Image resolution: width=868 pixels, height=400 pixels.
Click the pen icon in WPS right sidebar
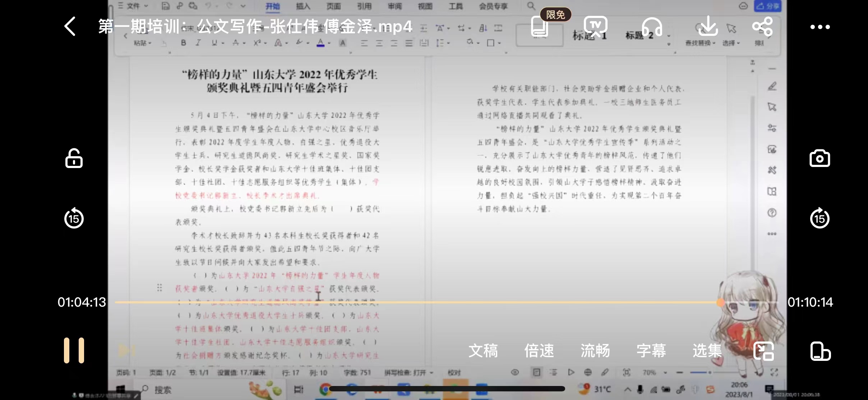click(772, 86)
